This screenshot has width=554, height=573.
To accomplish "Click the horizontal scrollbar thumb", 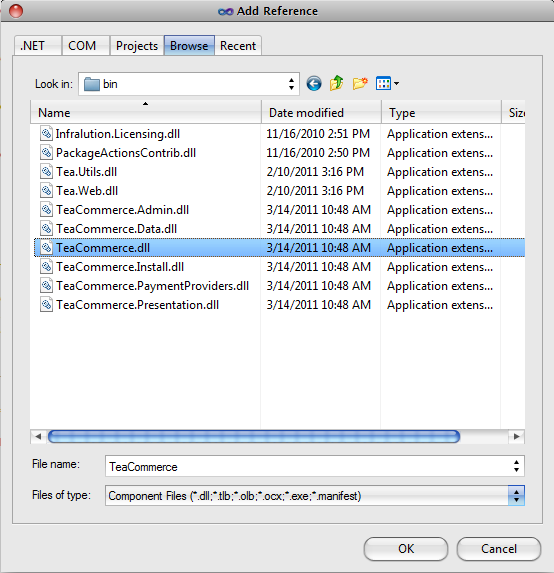I will 254,436.
